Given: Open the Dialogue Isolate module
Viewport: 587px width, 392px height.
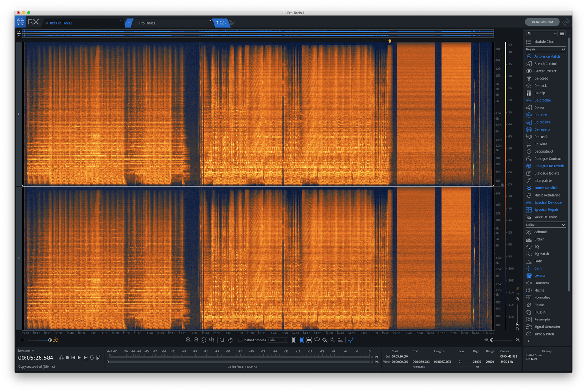Looking at the screenshot, I should point(546,173).
